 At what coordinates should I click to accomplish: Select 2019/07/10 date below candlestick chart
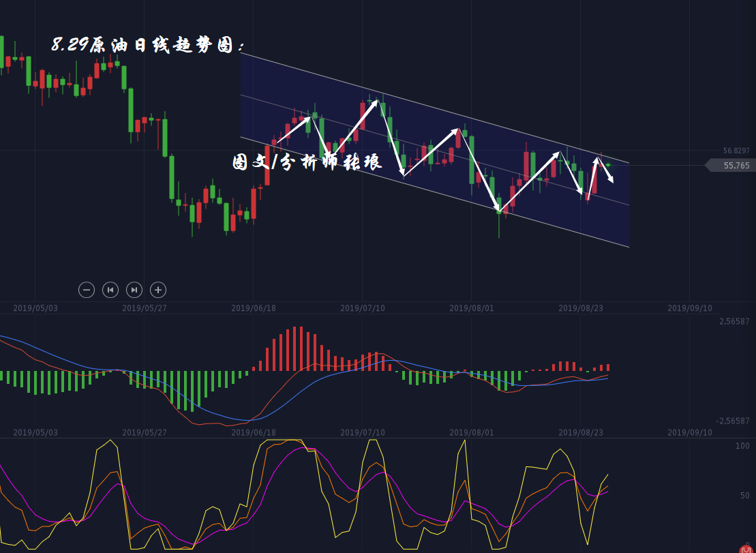(x=363, y=308)
